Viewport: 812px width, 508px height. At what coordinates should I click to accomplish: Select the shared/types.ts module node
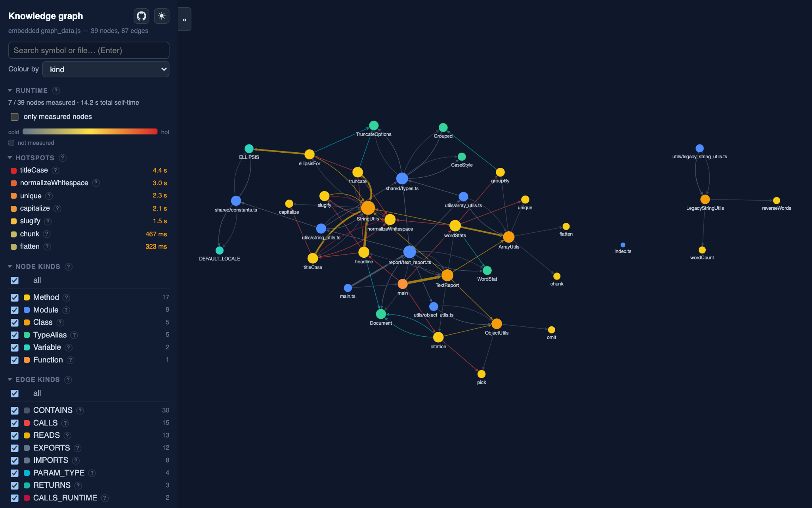[x=402, y=179]
